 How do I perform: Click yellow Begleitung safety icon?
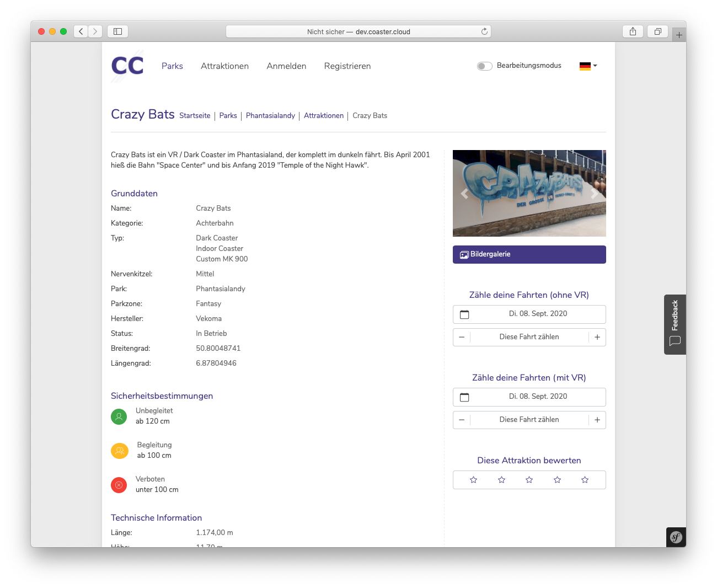[x=120, y=451]
